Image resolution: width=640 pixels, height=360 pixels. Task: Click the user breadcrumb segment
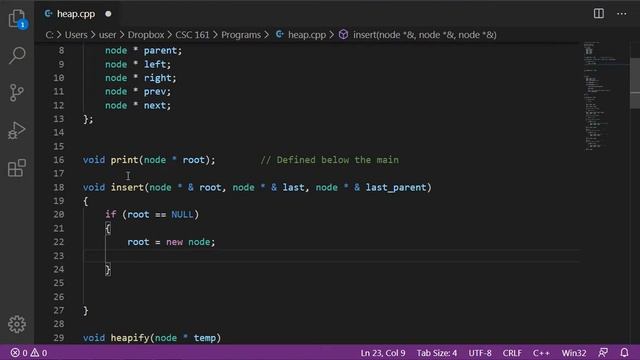tap(107, 35)
